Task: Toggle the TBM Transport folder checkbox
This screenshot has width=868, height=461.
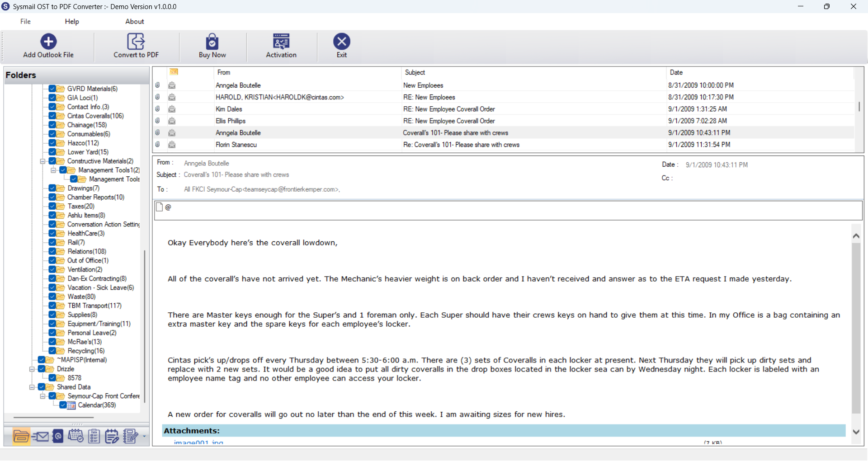Action: tap(52, 306)
